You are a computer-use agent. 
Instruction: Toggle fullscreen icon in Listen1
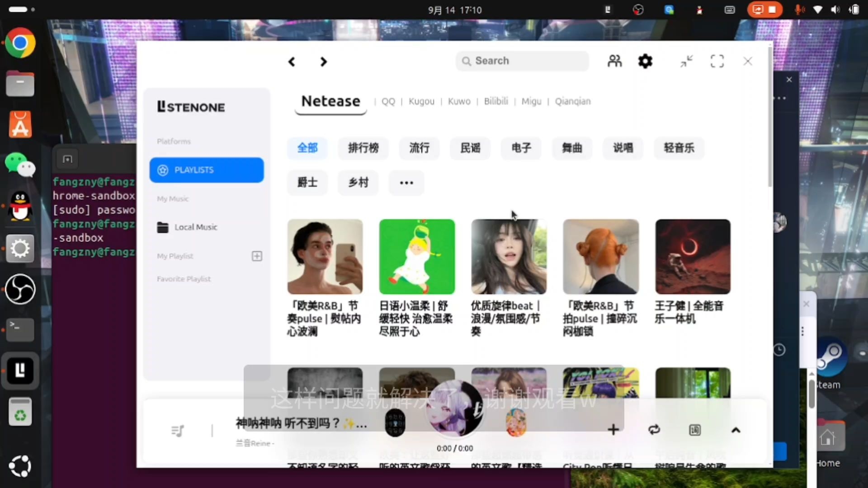click(717, 61)
